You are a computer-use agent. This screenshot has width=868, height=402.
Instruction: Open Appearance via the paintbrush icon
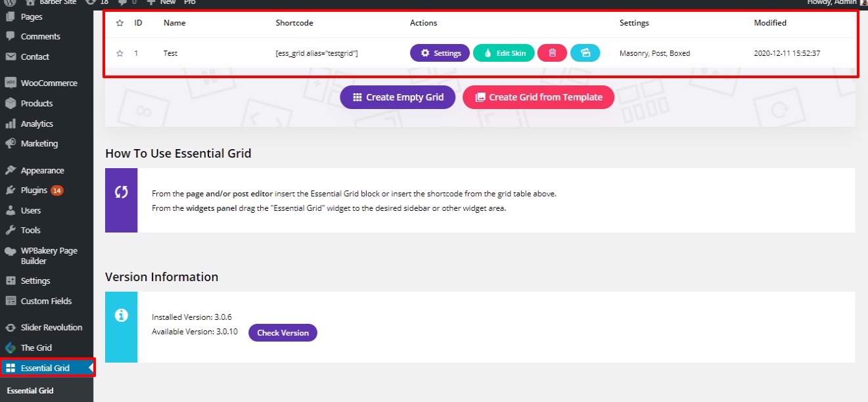(x=11, y=170)
